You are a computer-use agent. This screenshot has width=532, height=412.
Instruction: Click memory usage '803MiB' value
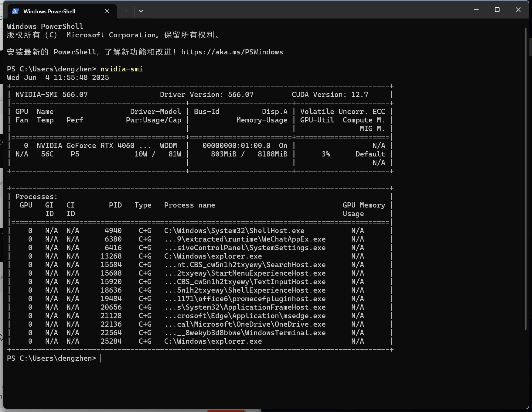click(x=224, y=154)
